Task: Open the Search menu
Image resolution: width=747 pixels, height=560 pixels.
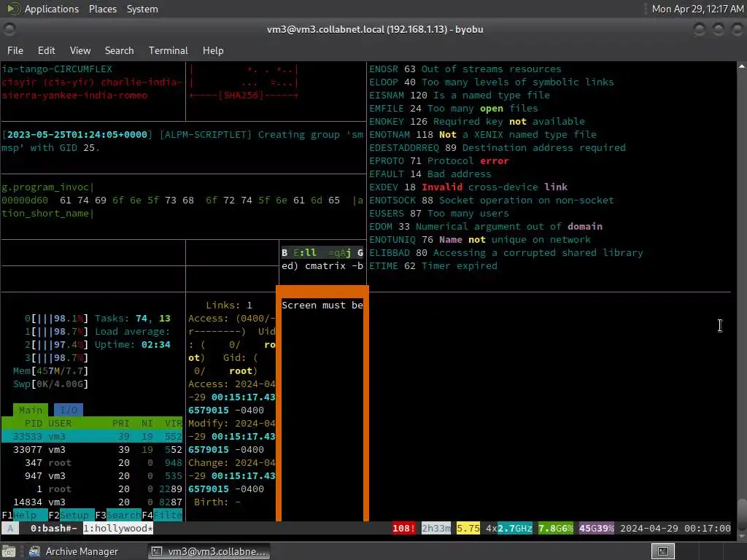Action: coord(119,50)
